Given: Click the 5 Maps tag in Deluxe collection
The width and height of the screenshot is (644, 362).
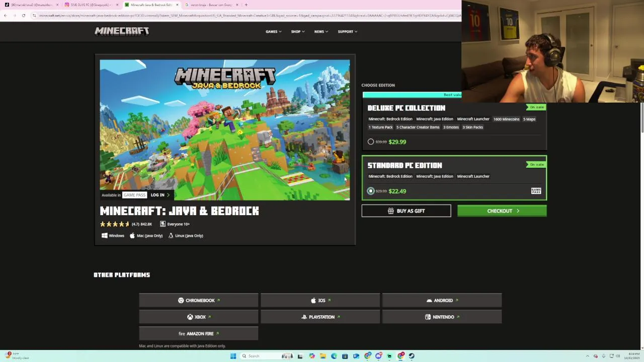Looking at the screenshot, I should 529,119.
